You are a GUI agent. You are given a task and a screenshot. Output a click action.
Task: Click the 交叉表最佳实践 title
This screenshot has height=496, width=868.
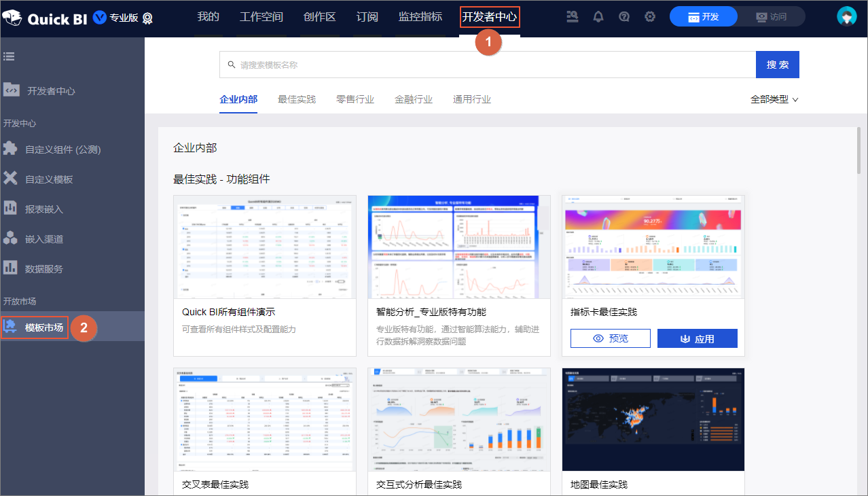tap(215, 484)
